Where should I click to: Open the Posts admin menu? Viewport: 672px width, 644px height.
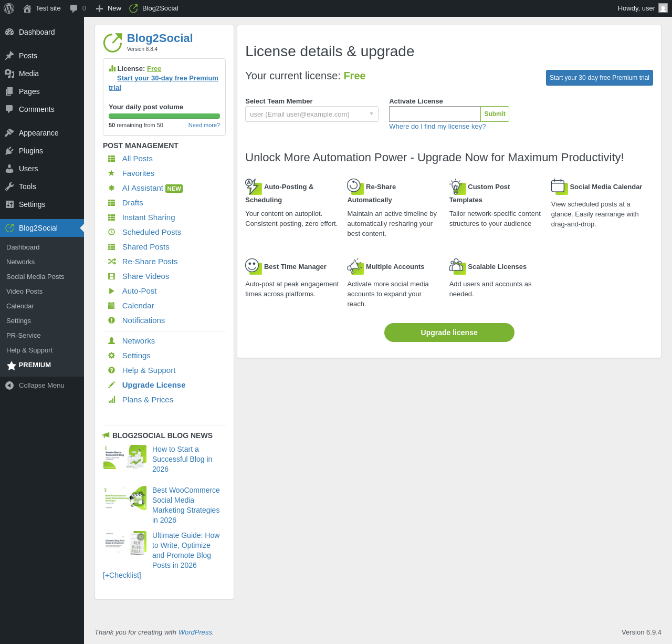tap(42, 56)
